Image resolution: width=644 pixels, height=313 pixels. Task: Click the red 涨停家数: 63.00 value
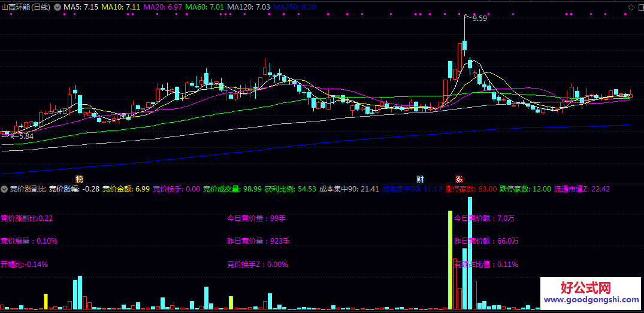click(x=471, y=189)
